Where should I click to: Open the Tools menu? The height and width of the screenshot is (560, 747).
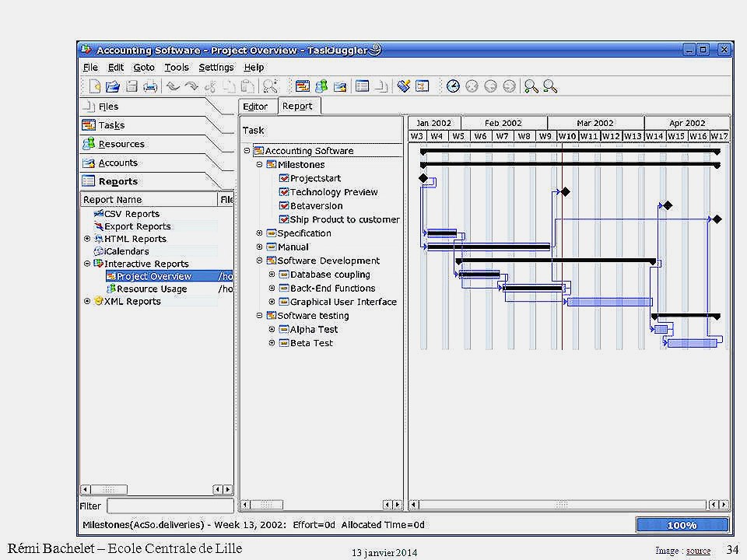[x=177, y=67]
